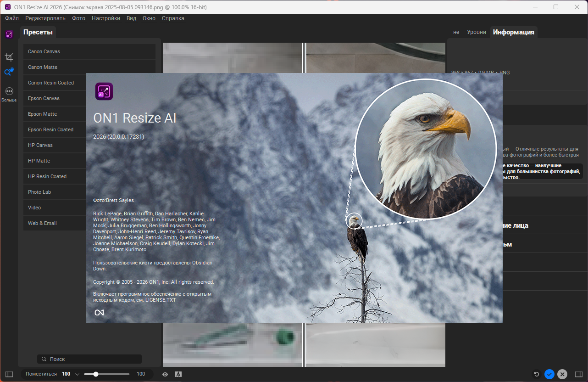Expand the Epson Matte preset category

[55, 114]
